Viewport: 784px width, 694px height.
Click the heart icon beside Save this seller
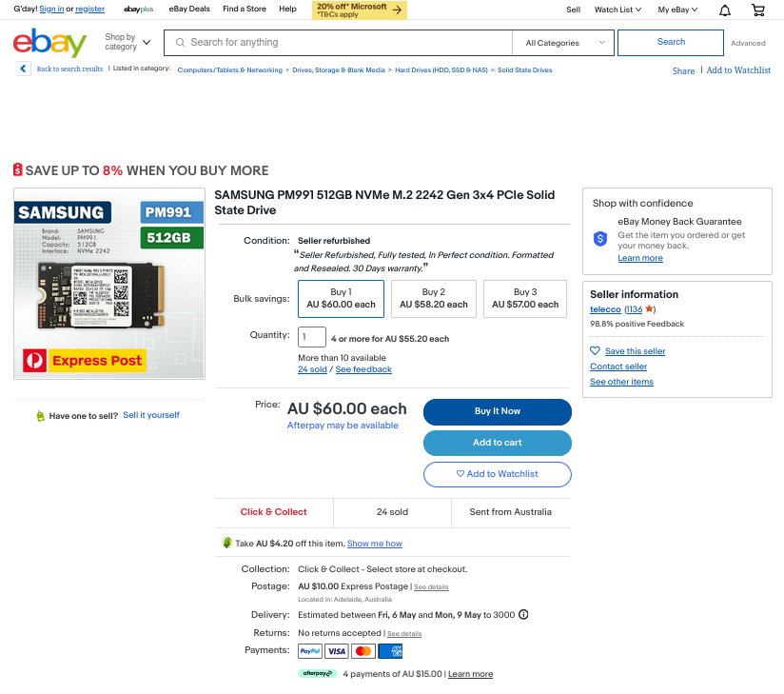[x=595, y=350]
